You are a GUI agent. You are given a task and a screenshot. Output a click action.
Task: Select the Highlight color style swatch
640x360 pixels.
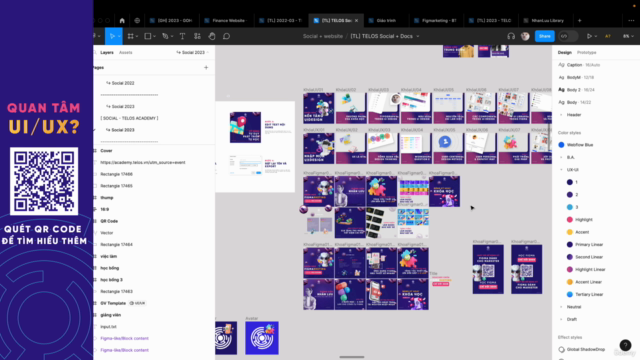pos(570,220)
